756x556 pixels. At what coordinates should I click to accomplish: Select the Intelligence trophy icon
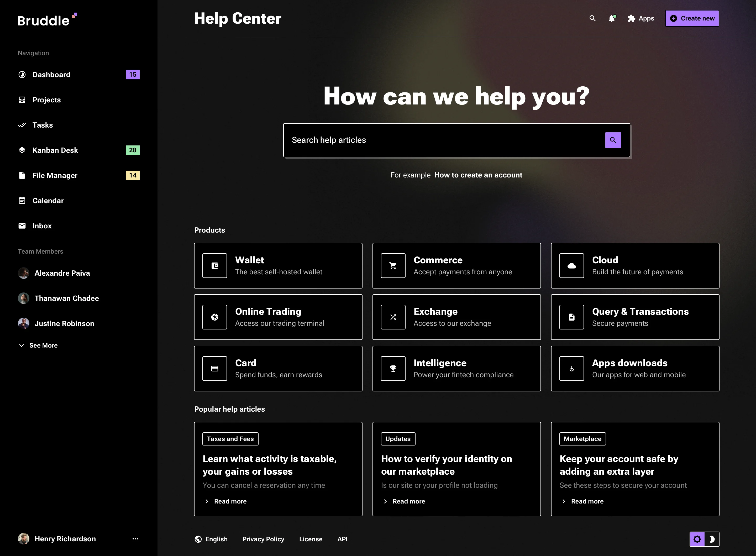click(393, 368)
